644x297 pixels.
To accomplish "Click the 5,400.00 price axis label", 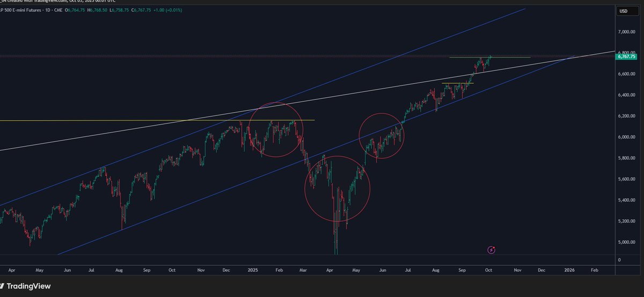I will (627, 200).
